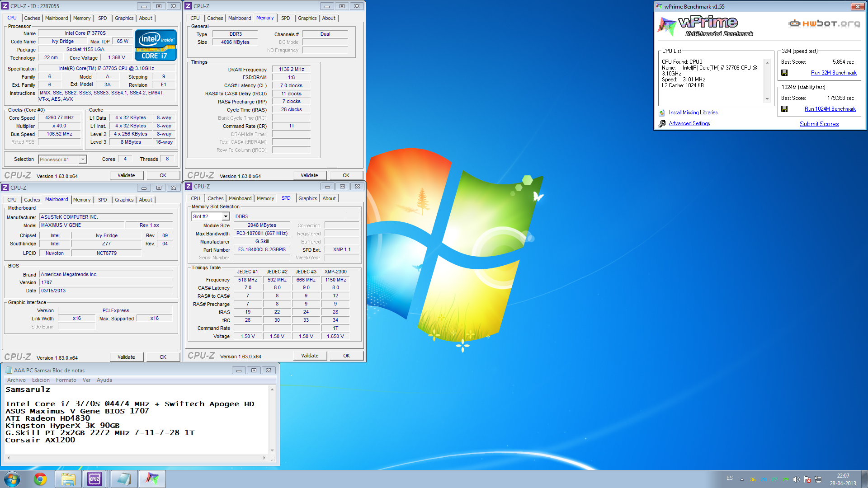Click the Model field MAXIMUS V GENE
Screen dimensions: 868x488
[x=82, y=225]
